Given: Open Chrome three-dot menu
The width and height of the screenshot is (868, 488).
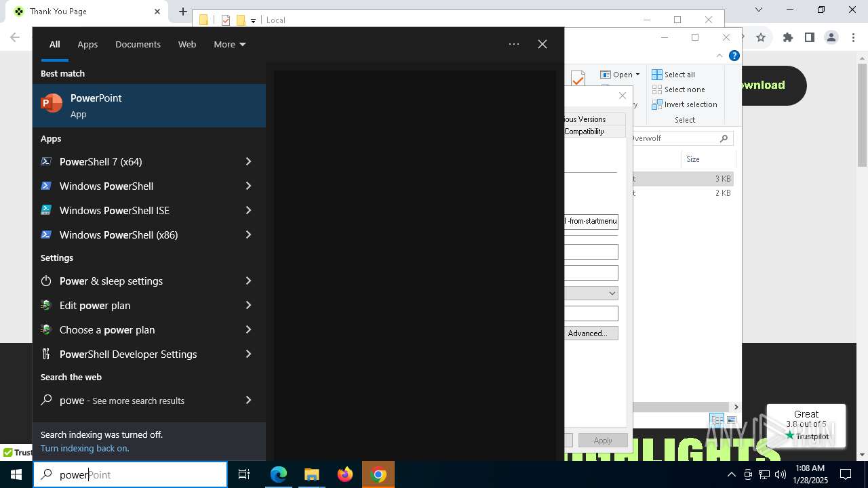Looking at the screenshot, I should point(853,38).
